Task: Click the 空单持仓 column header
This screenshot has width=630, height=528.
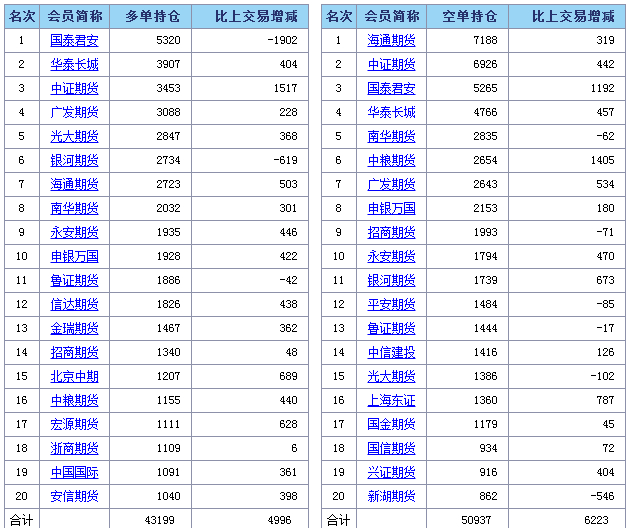Action: (x=468, y=16)
